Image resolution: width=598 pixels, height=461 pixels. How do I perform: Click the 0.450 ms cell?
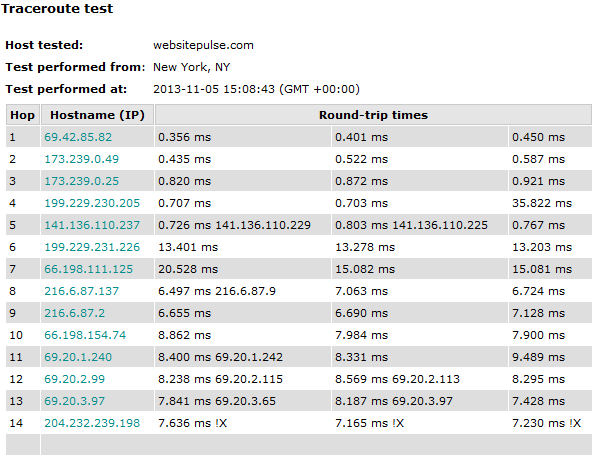[550, 137]
